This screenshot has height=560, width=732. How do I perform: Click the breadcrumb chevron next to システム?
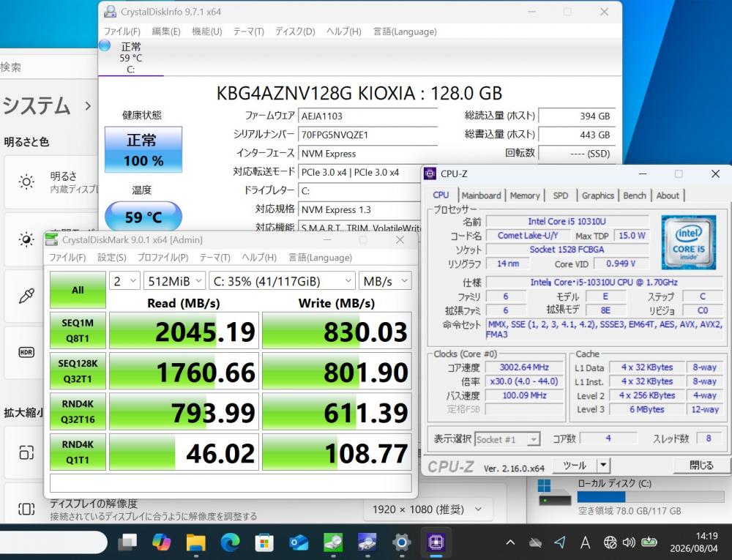88,106
